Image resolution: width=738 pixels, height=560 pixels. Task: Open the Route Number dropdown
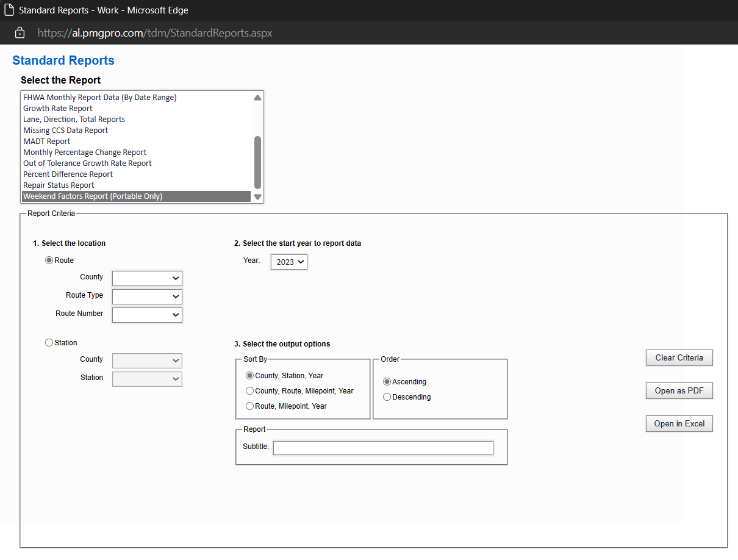tap(147, 315)
